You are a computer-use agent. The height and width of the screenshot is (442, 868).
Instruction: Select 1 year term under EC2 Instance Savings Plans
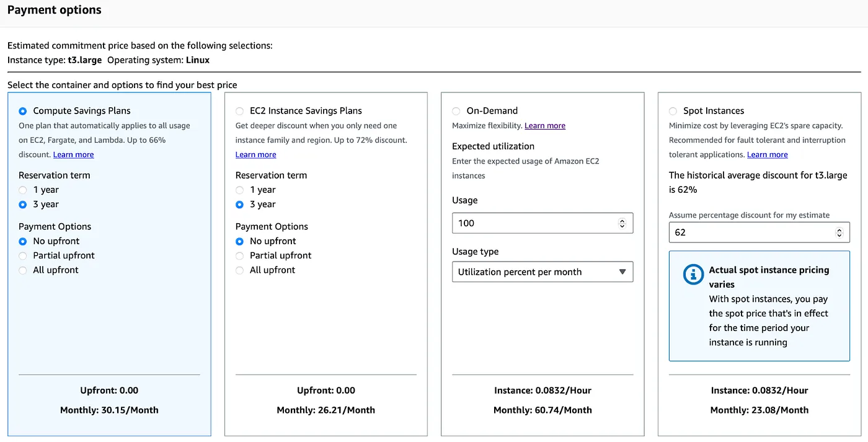[x=239, y=190]
